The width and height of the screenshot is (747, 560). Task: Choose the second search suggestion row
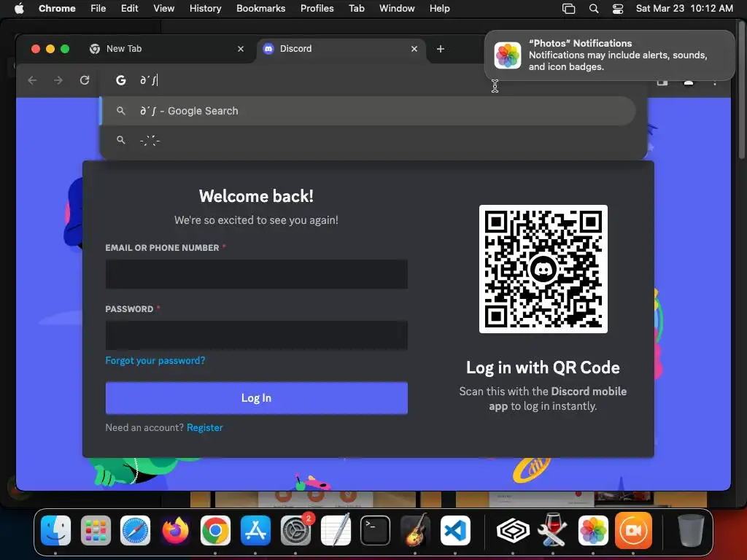(x=368, y=141)
